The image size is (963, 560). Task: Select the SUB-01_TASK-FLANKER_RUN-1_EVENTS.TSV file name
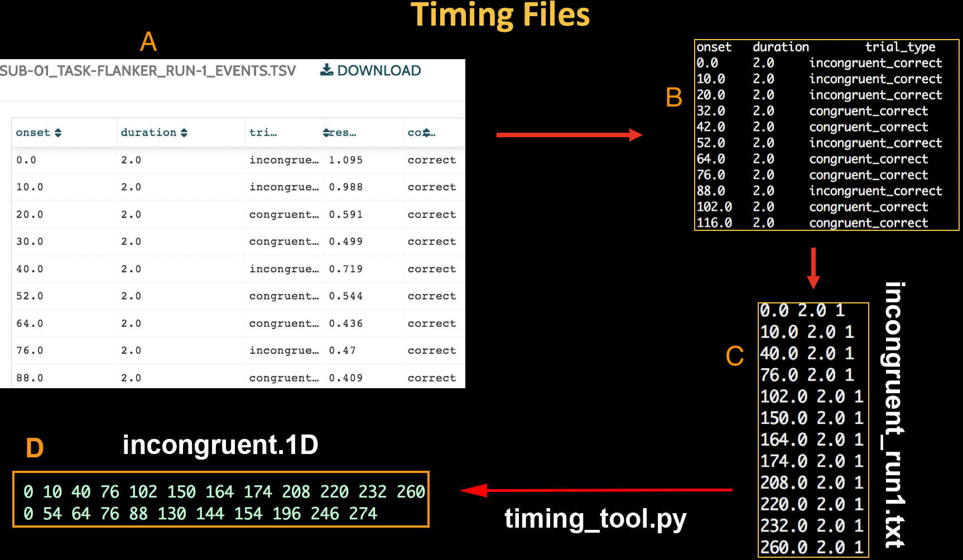coord(148,71)
